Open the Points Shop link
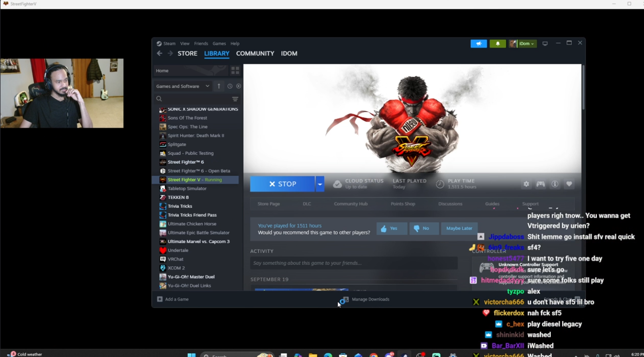The width and height of the screenshot is (644, 357). click(x=403, y=204)
